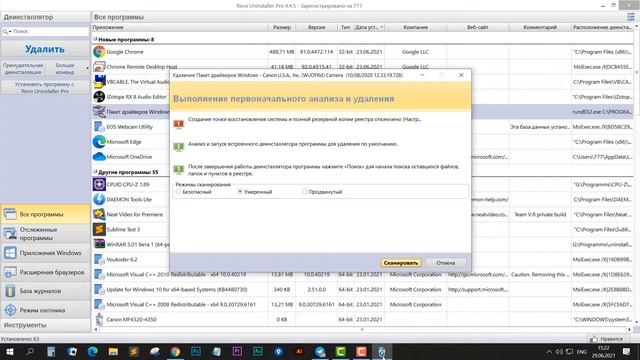This screenshot has width=640, height=360.
Task: Select the WinRAR 5.01 icon
Action: coord(99,244)
